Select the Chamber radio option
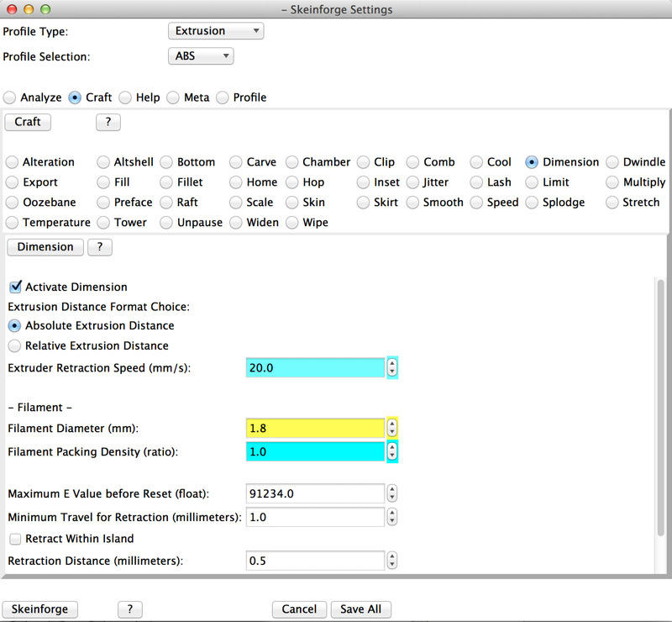672x622 pixels. [291, 162]
